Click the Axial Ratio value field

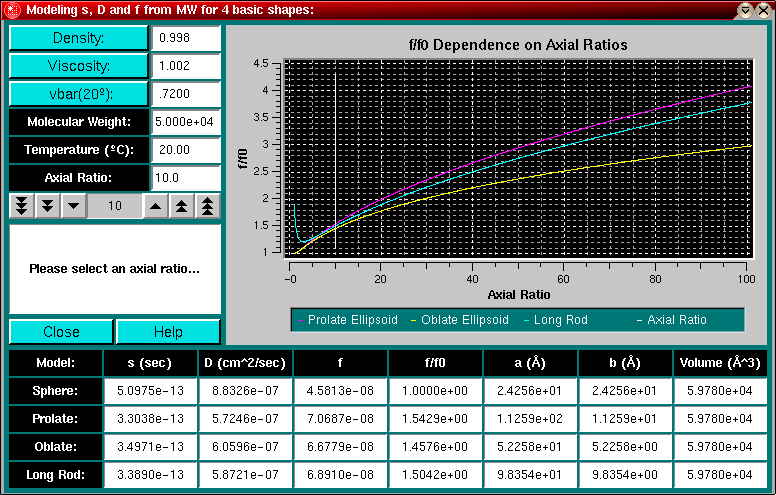(185, 178)
